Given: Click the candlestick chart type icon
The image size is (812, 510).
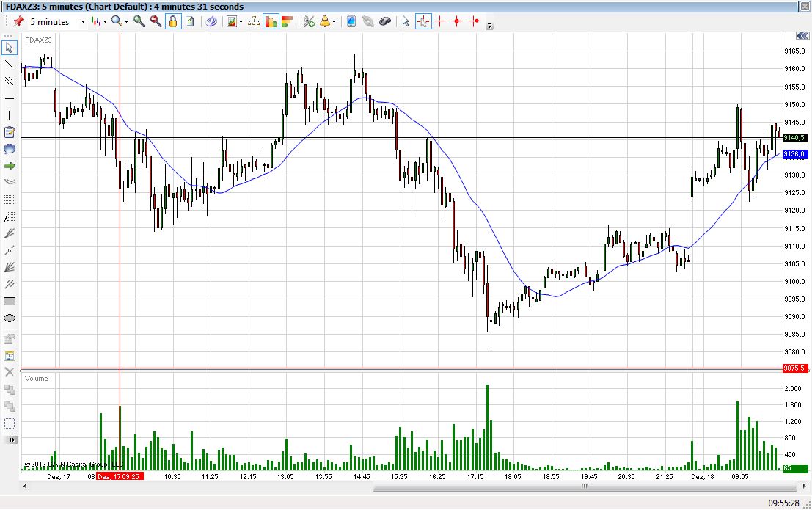Looking at the screenshot, I should coord(96,21).
